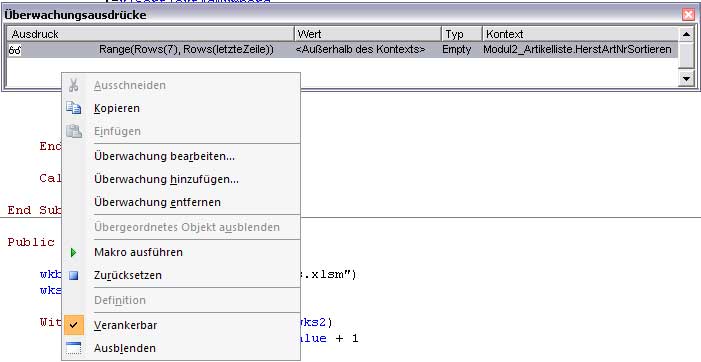Click the Typ column header
The height and width of the screenshot is (362, 701).
coord(462,34)
